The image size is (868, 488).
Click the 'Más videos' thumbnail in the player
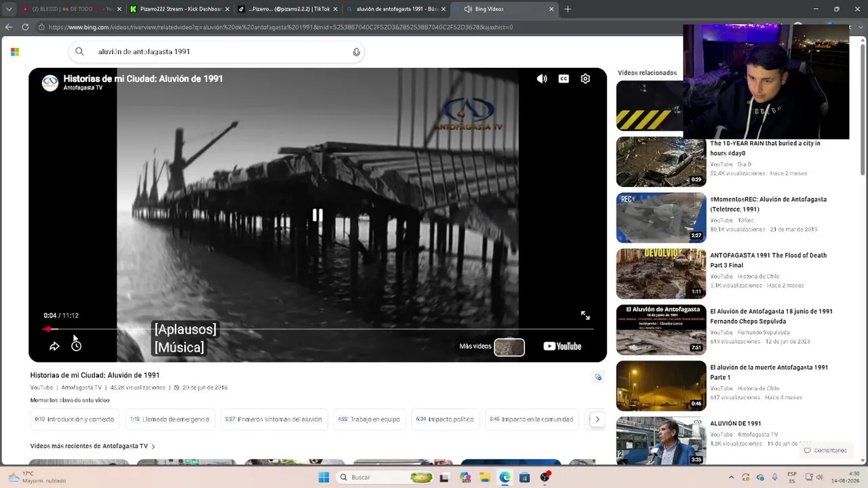click(x=509, y=347)
